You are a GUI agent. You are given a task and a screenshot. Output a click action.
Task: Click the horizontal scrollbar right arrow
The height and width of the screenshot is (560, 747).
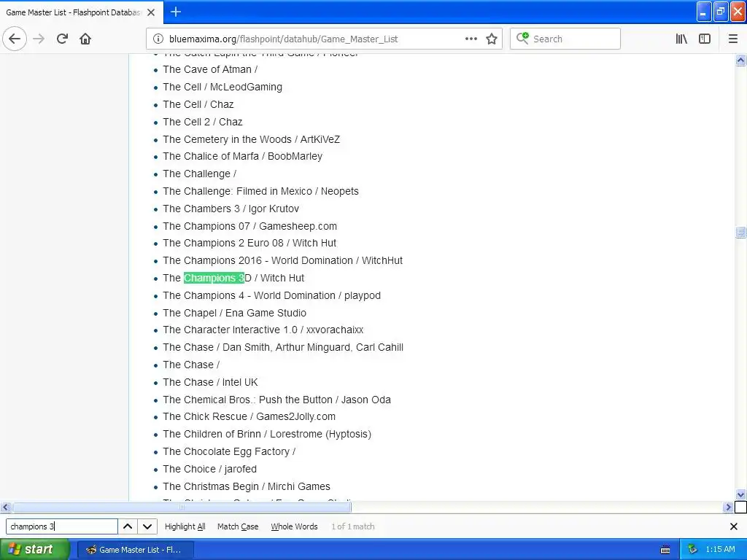point(728,507)
